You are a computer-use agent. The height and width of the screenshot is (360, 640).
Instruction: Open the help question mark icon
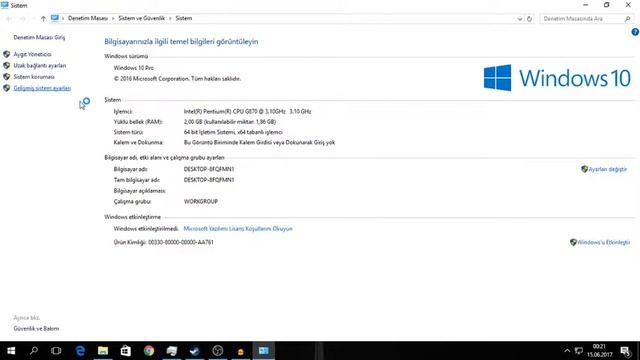pos(635,32)
